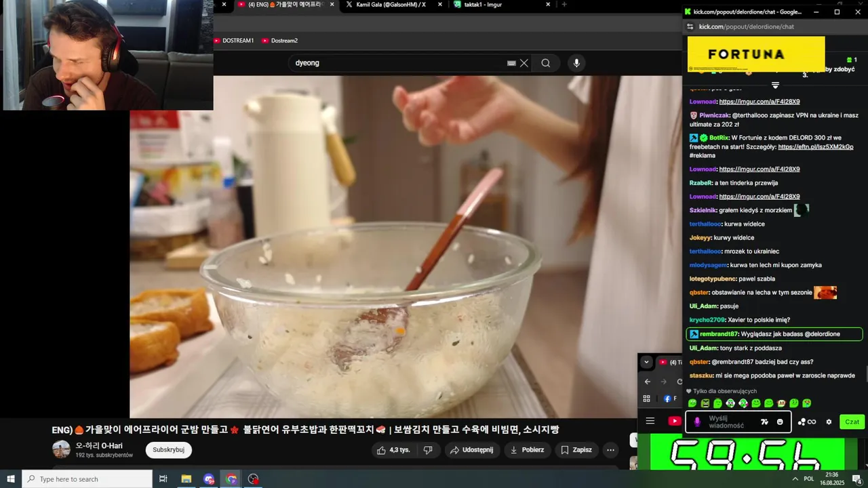The height and width of the screenshot is (488, 868).
Task: Open Kick chat settings gear
Action: coord(829,422)
